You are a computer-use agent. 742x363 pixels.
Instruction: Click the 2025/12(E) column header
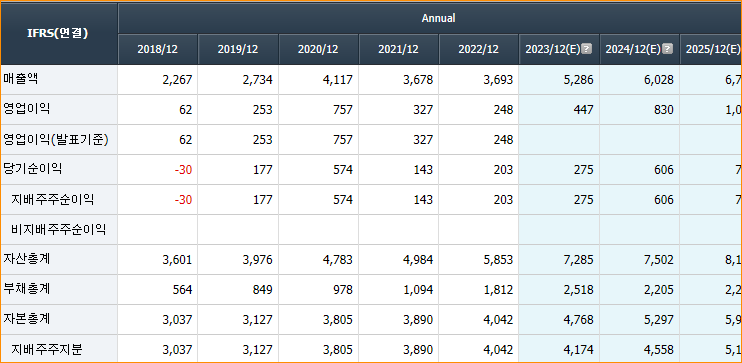tap(711, 49)
